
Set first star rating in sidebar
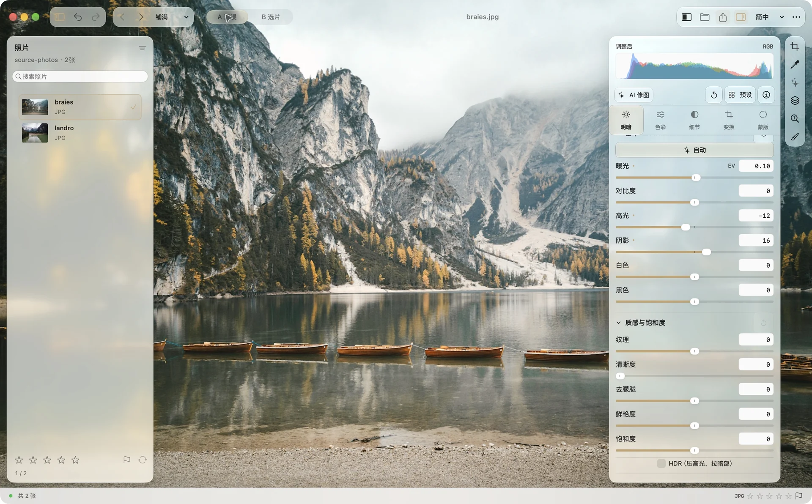click(19, 460)
